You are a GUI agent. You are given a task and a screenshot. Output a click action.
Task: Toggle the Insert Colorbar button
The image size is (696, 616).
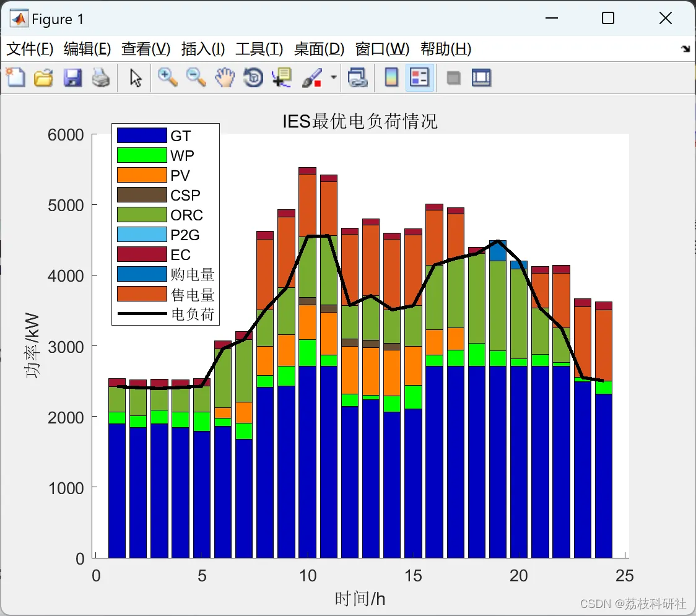(x=391, y=77)
